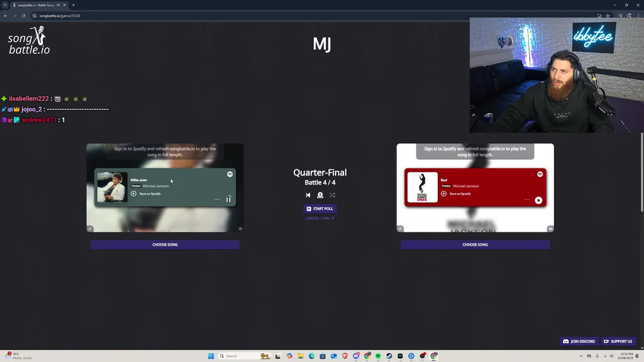
Task: Open Spotify logo on Bad card
Action: 540,174
